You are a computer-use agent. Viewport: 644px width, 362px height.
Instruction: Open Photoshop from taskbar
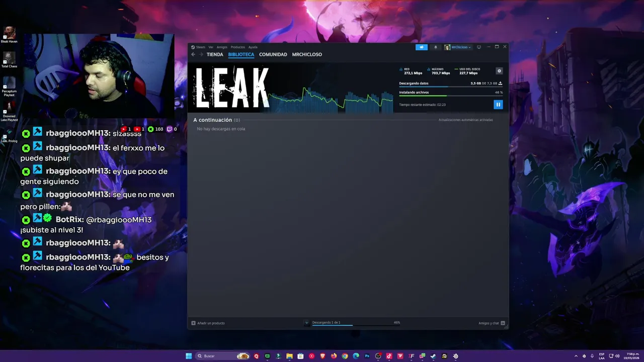click(x=367, y=356)
